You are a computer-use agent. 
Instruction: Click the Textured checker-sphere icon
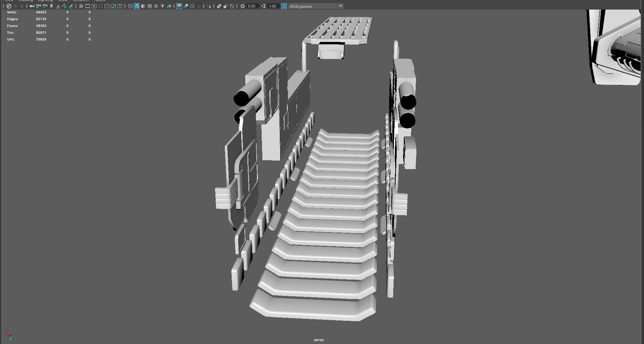[x=156, y=6]
